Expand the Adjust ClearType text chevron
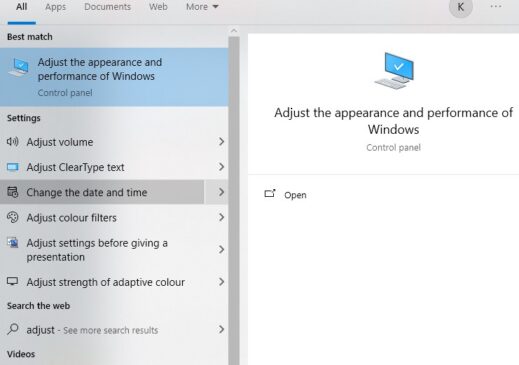This screenshot has height=365, width=519. pos(221,167)
